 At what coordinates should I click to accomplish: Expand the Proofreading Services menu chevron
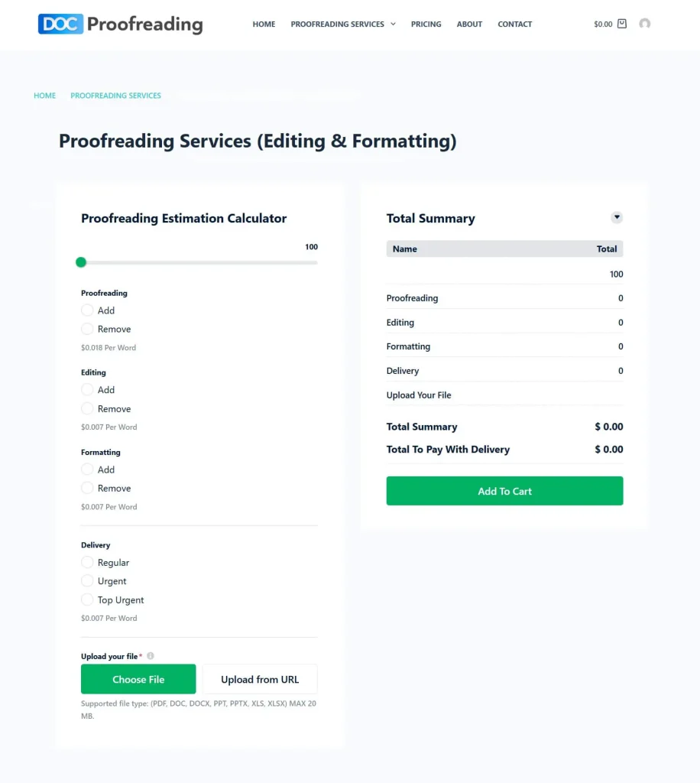pyautogui.click(x=394, y=24)
